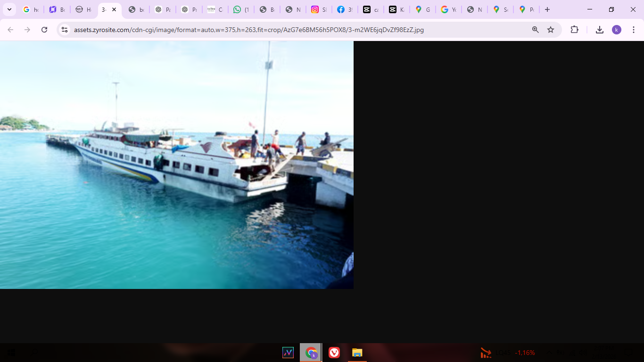Restore down the Chrome window
The image size is (644, 362).
pyautogui.click(x=611, y=9)
